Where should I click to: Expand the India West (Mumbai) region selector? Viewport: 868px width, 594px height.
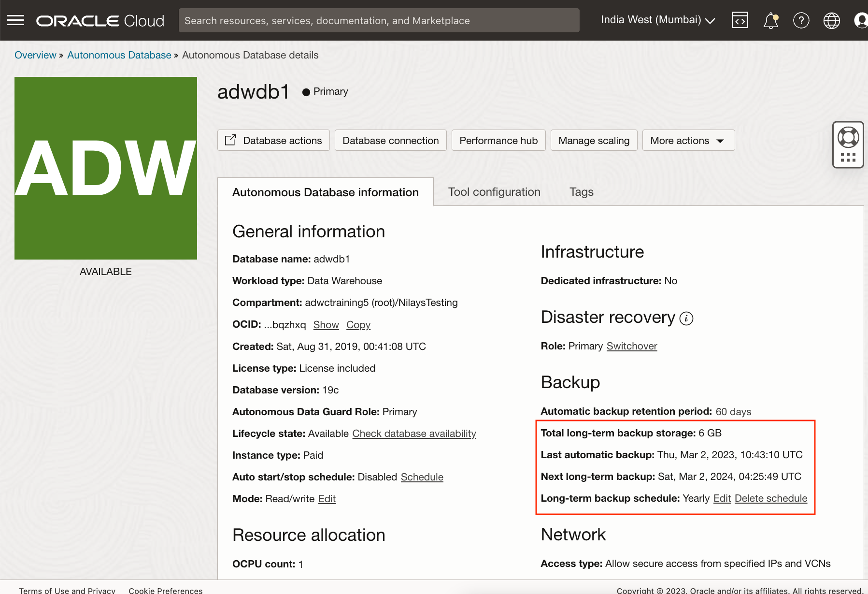pyautogui.click(x=658, y=20)
